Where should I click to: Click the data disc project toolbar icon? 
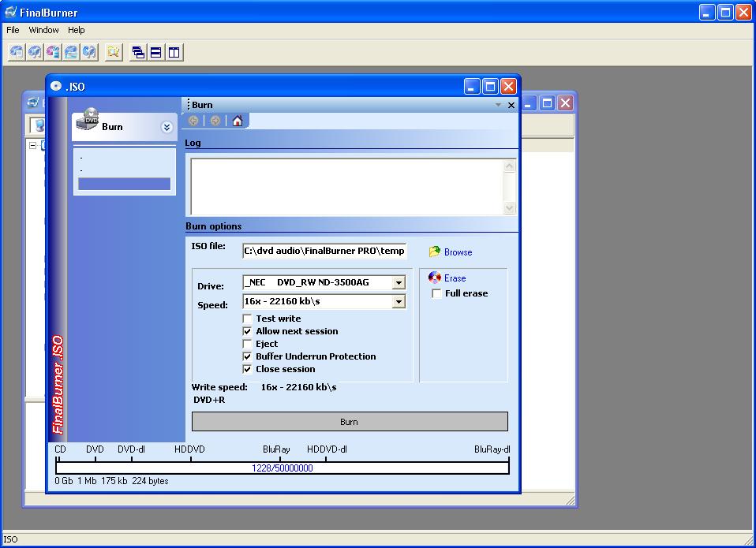tap(17, 52)
